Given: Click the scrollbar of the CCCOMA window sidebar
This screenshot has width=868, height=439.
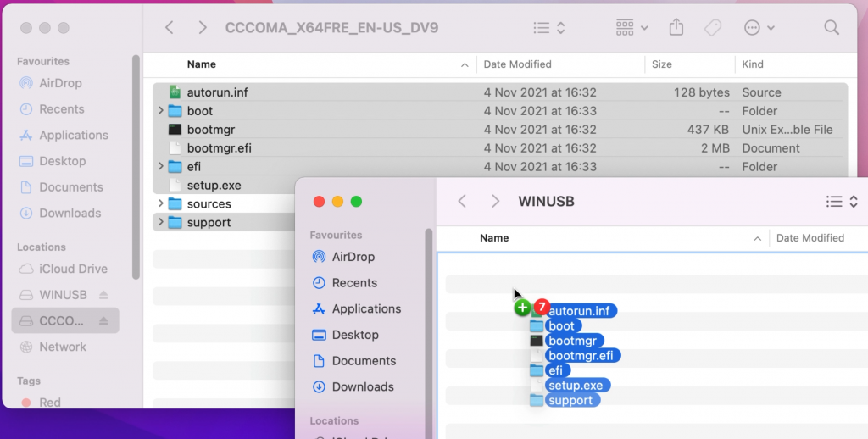Looking at the screenshot, I should click(x=136, y=166).
